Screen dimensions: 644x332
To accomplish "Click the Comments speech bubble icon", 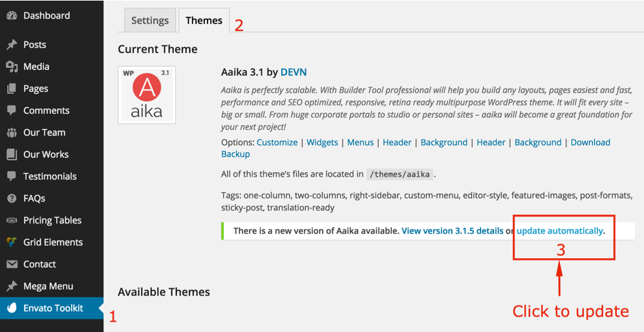I will 12,110.
